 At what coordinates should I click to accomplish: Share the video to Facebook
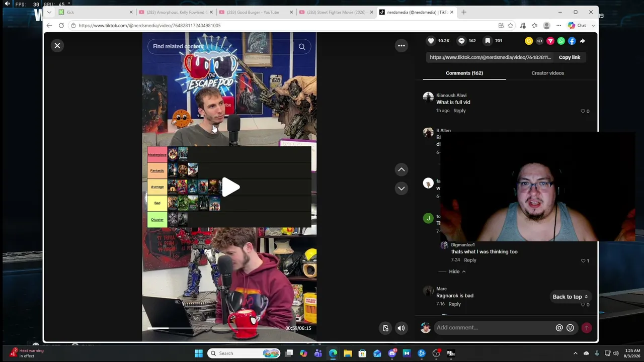(572, 41)
